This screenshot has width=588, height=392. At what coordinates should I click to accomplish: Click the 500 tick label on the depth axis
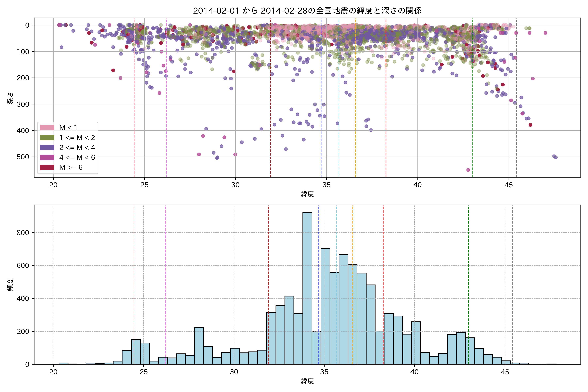[23, 157]
